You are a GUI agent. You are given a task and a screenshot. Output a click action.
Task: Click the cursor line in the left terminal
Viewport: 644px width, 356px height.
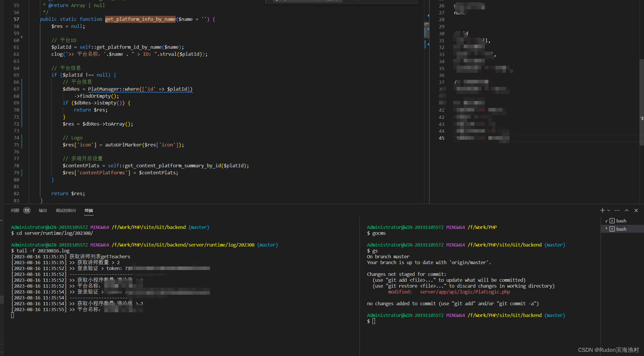12,315
